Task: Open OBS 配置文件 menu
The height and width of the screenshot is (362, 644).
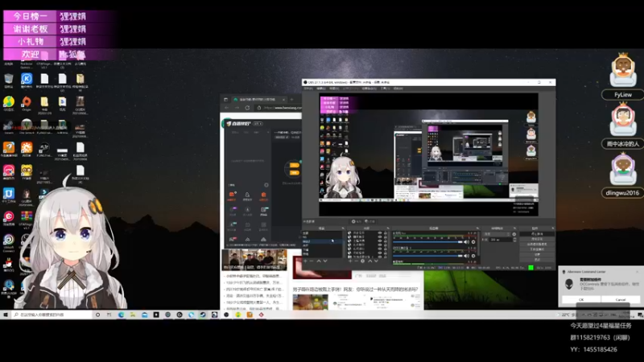Action: pos(352,88)
